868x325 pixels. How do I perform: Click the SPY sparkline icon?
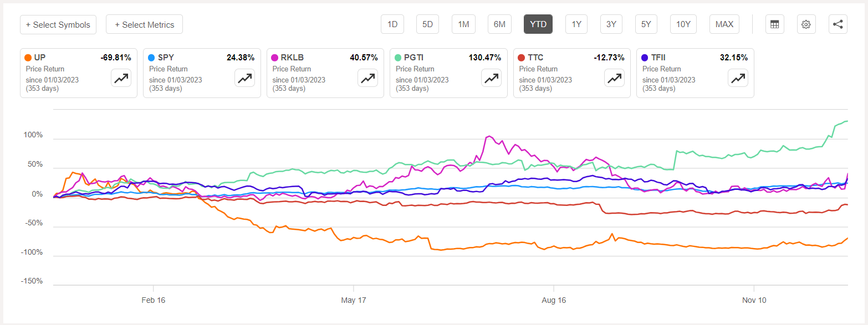[244, 78]
